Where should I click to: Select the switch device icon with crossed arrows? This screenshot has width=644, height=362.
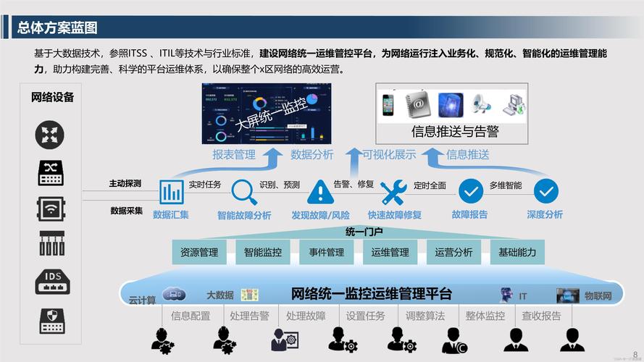pyautogui.click(x=51, y=173)
